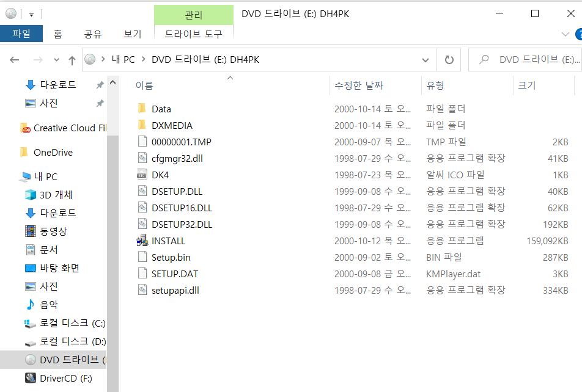
Task: Click the KMPlayer.dat type of SETUP.DAT
Action: coord(453,274)
